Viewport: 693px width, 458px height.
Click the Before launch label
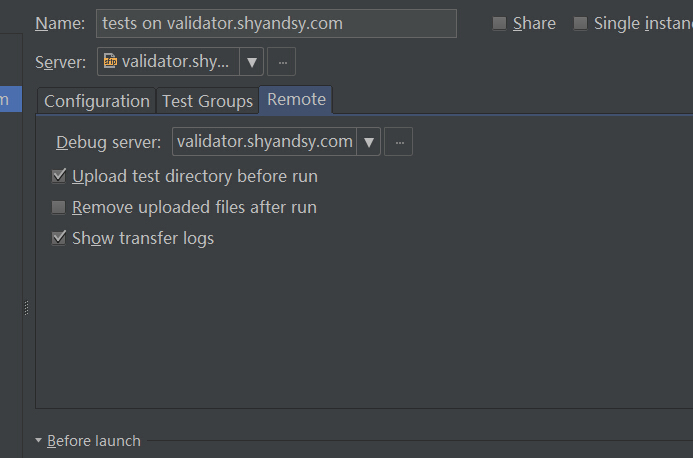[x=94, y=441]
